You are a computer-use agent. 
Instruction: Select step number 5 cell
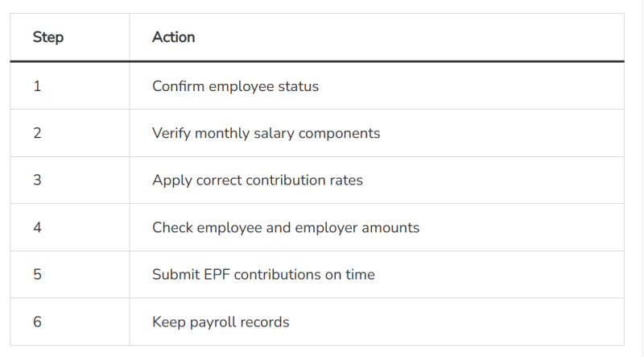pos(37,274)
